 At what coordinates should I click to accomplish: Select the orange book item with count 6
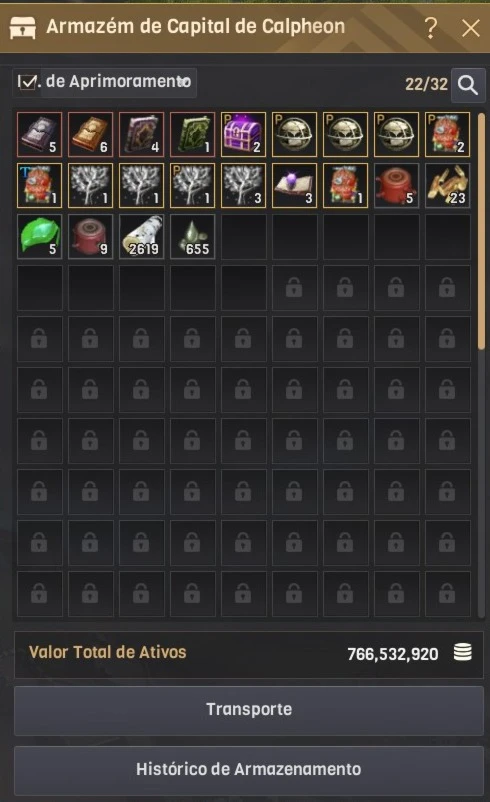pyautogui.click(x=91, y=135)
